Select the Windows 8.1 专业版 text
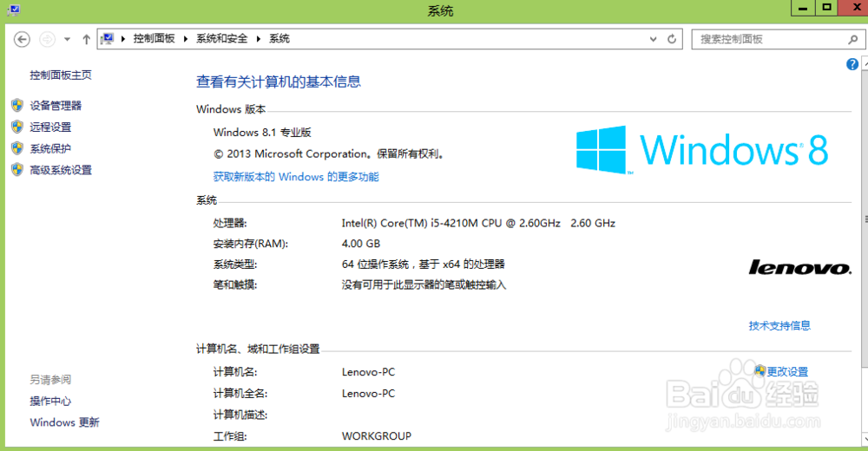Screen dimensions: 868x451 [262, 133]
